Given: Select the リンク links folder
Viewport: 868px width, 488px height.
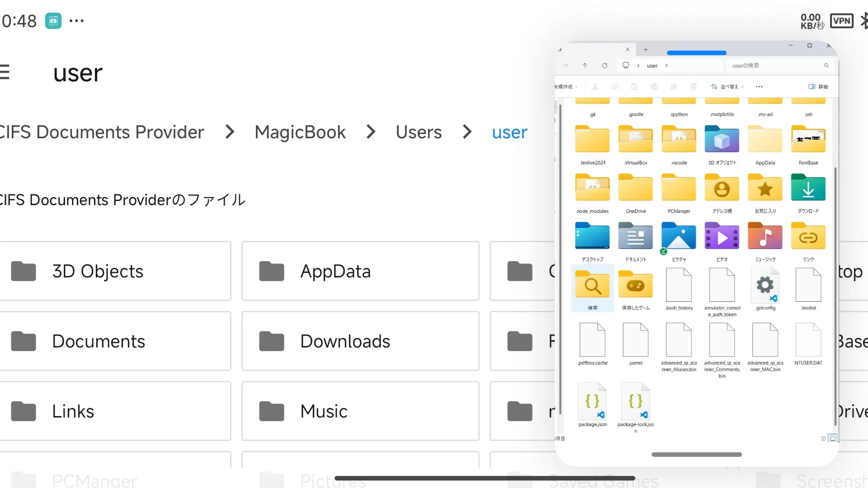Looking at the screenshot, I should [808, 242].
